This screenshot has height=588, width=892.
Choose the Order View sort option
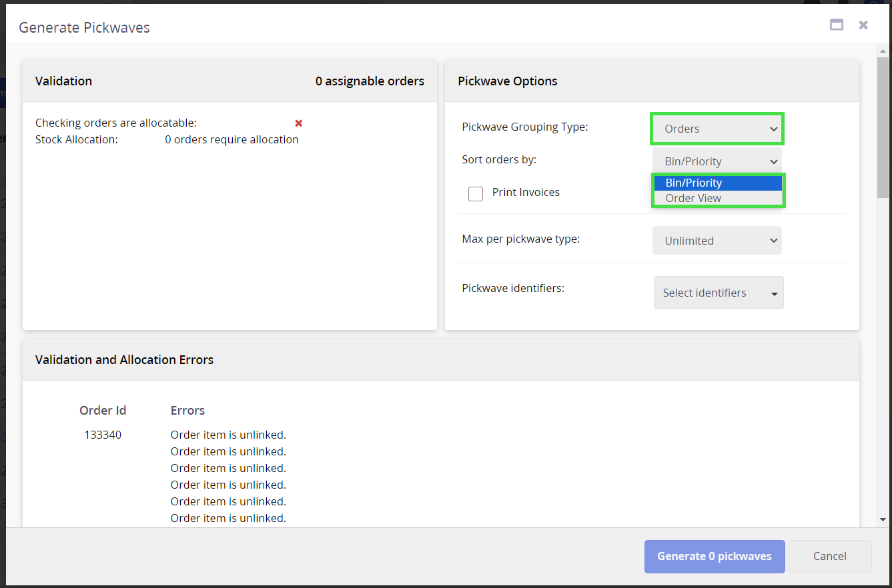pyautogui.click(x=717, y=198)
